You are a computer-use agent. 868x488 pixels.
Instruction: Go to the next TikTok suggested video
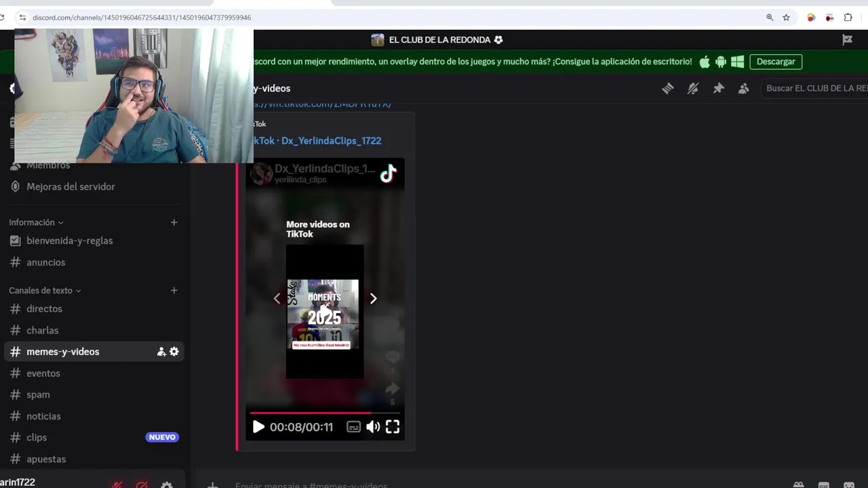pyautogui.click(x=373, y=298)
